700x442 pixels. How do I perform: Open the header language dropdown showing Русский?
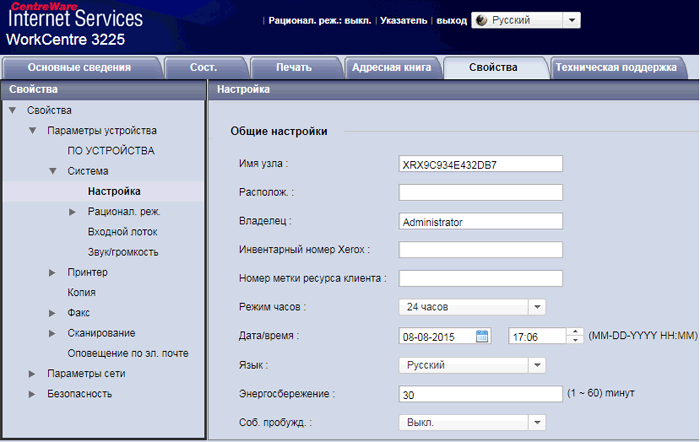click(x=526, y=20)
